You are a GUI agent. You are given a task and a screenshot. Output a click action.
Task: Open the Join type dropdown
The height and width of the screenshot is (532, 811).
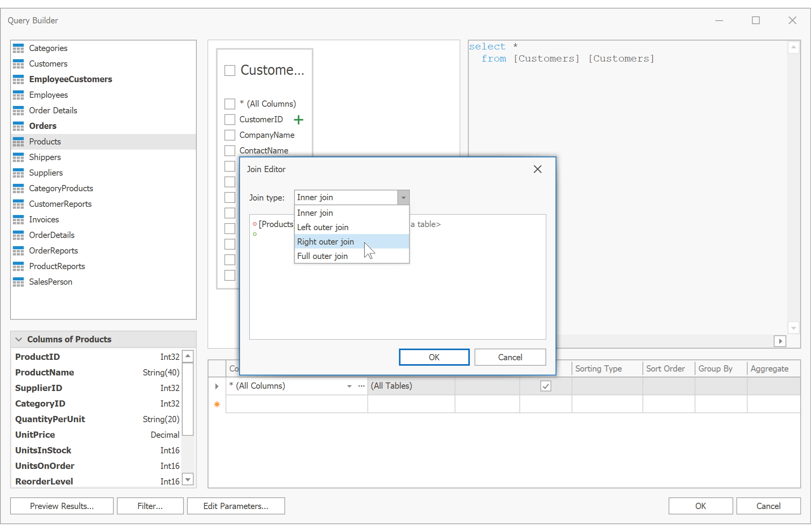(403, 197)
